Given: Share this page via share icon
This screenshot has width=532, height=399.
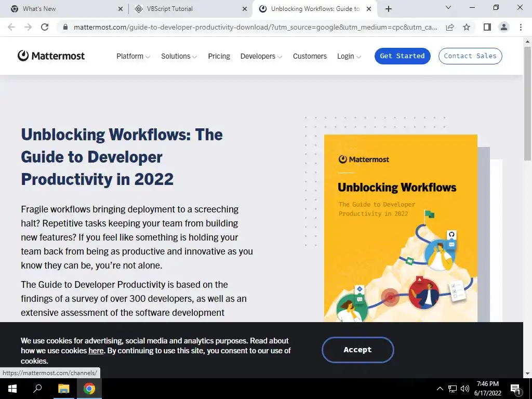Looking at the screenshot, I should tap(450, 27).
